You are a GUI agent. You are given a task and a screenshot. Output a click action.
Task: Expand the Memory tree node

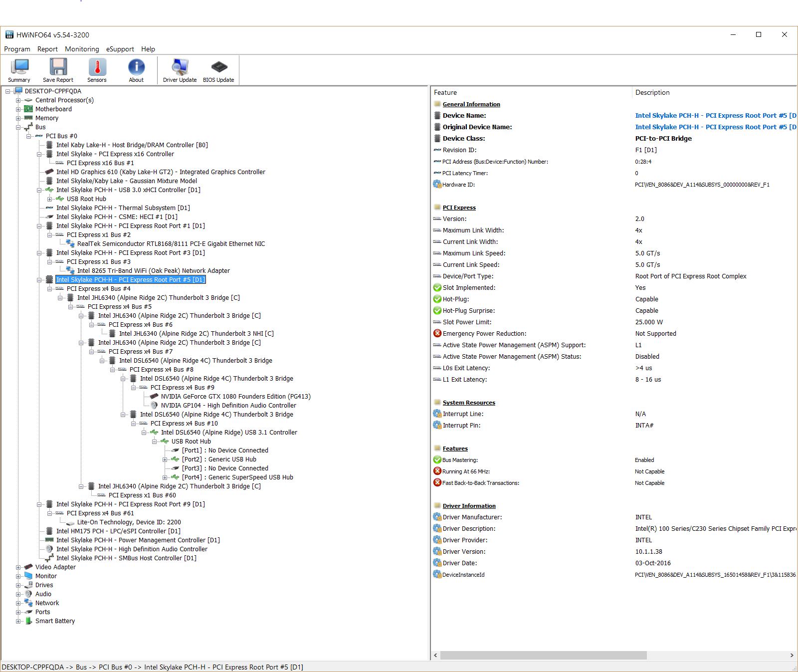(18, 118)
